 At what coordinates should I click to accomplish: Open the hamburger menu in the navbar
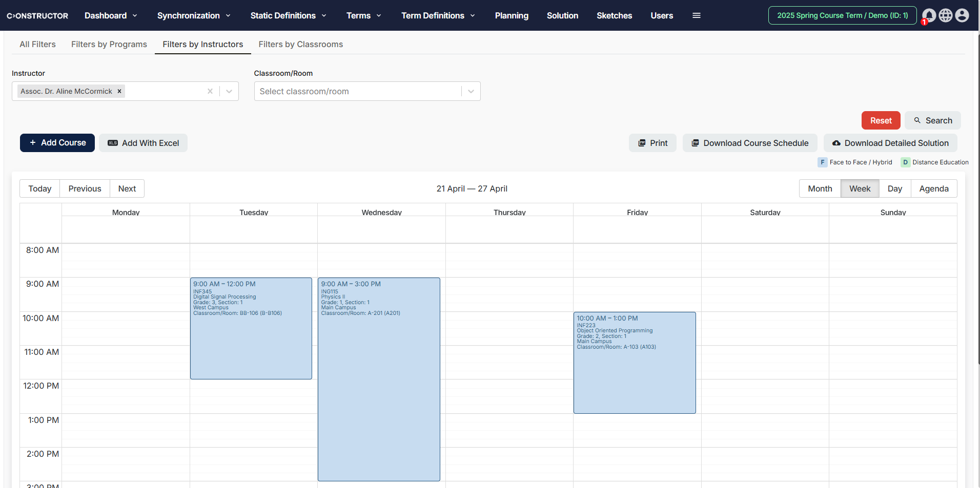click(696, 15)
